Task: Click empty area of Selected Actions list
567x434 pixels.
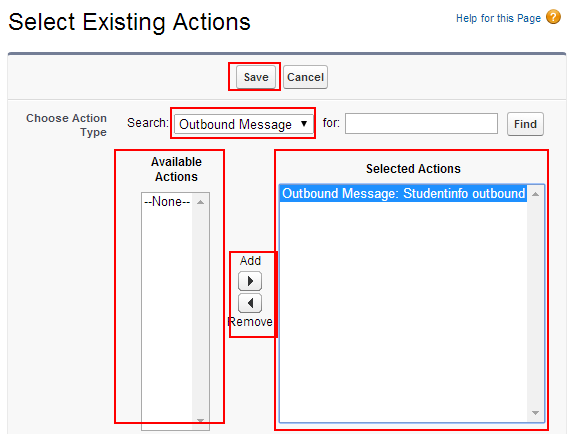Action: 403,311
